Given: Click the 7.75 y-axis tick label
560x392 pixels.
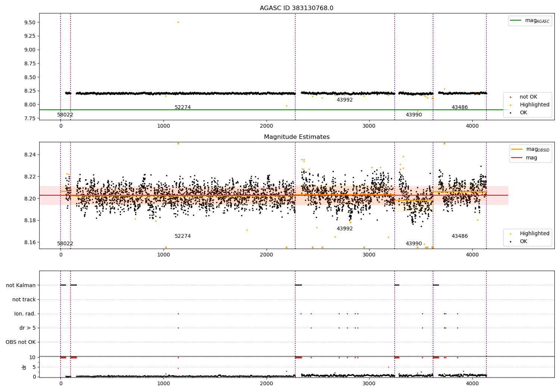Looking at the screenshot, I should (29, 118).
